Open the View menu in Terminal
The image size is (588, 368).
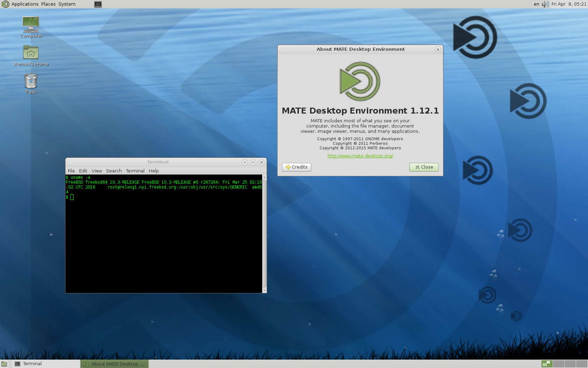tap(97, 171)
